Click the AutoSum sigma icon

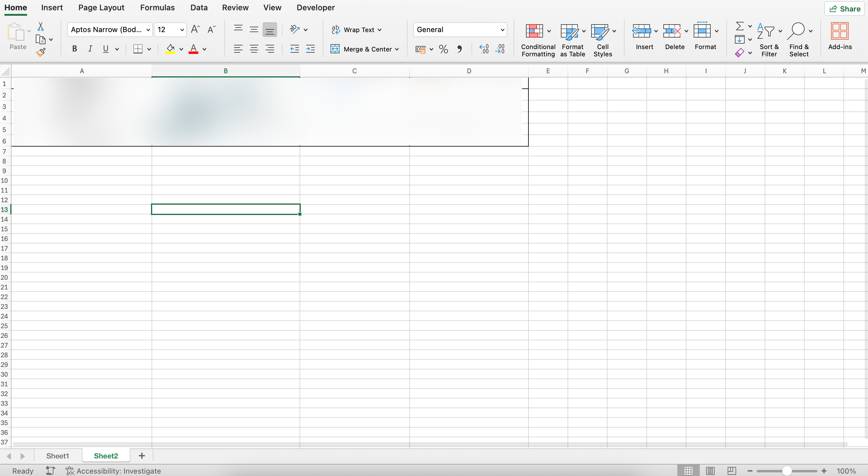739,26
